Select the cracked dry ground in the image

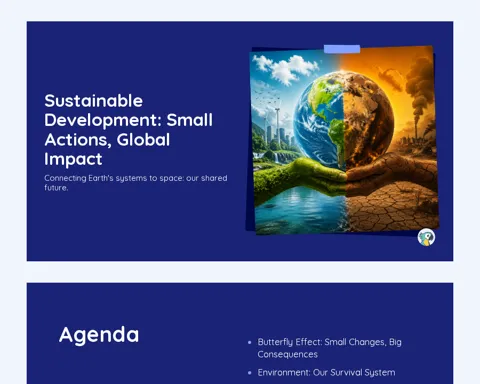click(x=393, y=208)
